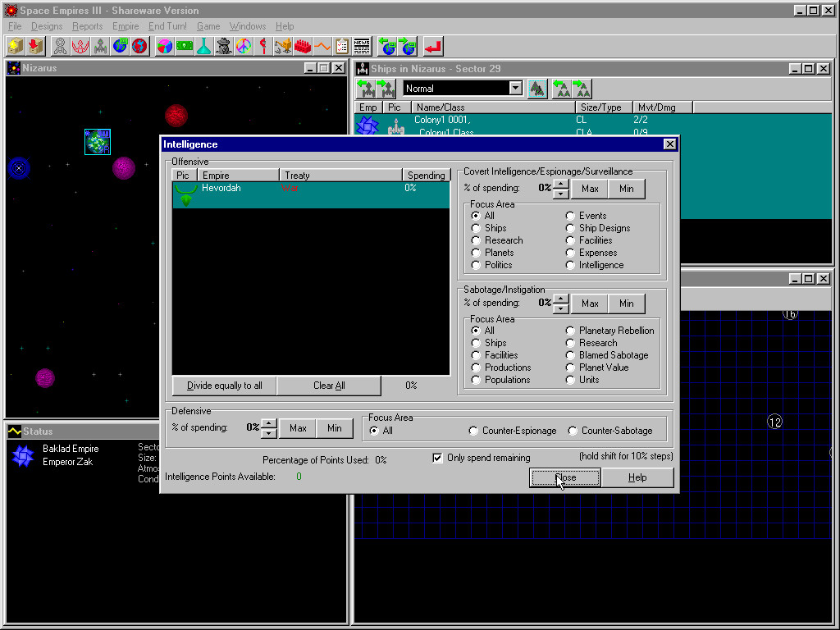Toggle the Only spend remaining checkbox

tap(438, 458)
